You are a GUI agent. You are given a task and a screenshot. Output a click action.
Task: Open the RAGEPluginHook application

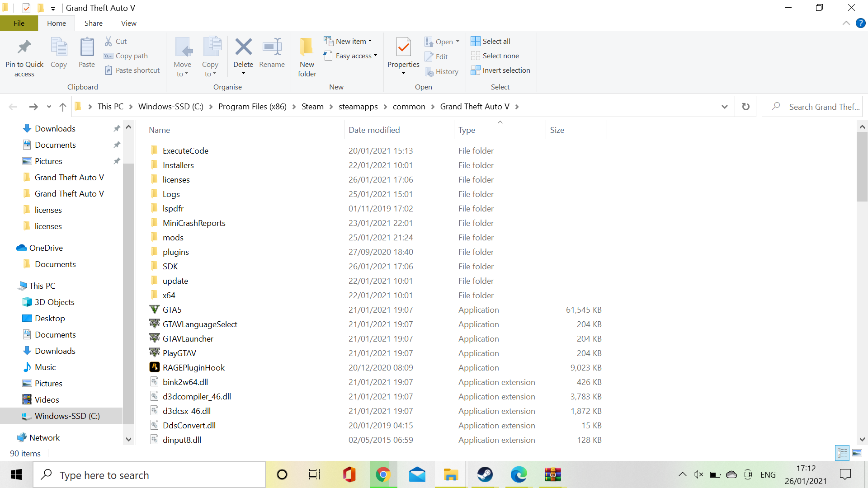(193, 367)
